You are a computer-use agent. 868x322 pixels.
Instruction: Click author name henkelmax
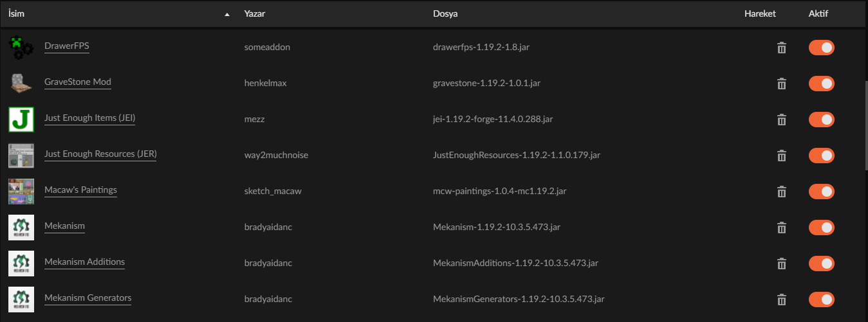point(265,84)
